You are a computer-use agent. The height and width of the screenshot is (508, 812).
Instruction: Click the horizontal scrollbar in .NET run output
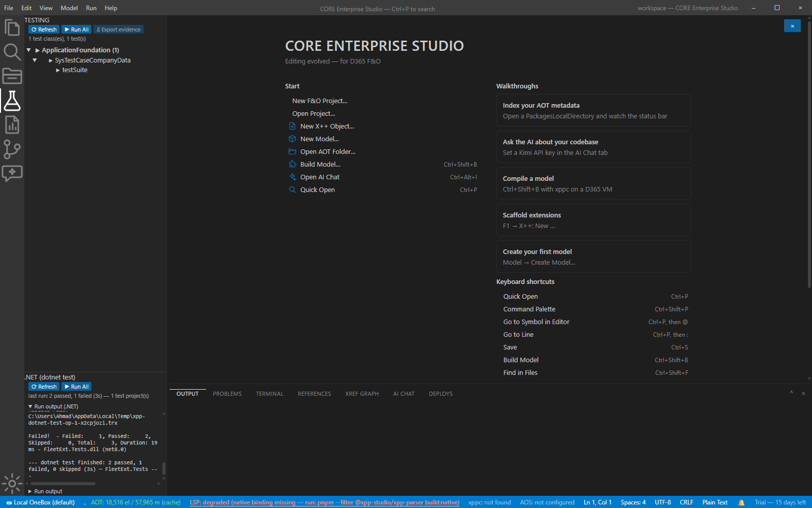click(x=62, y=484)
